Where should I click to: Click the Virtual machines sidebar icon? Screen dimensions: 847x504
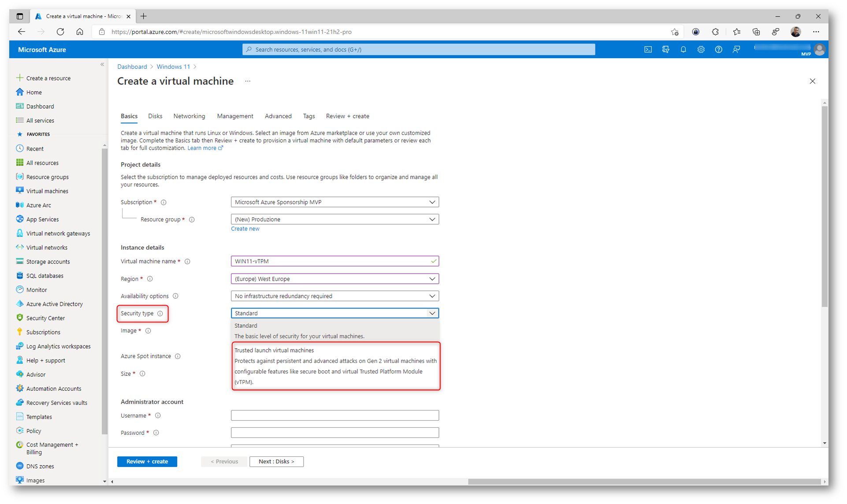20,191
